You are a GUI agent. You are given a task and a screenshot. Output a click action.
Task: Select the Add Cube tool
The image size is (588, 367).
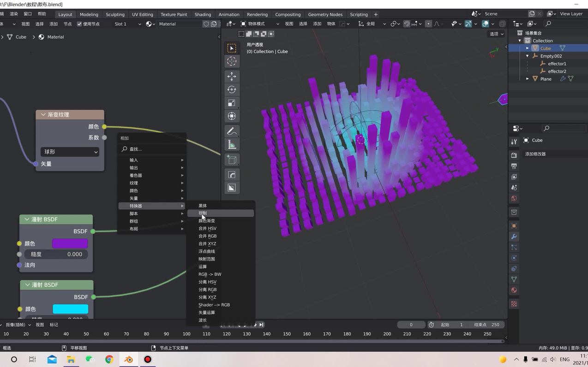(232, 160)
